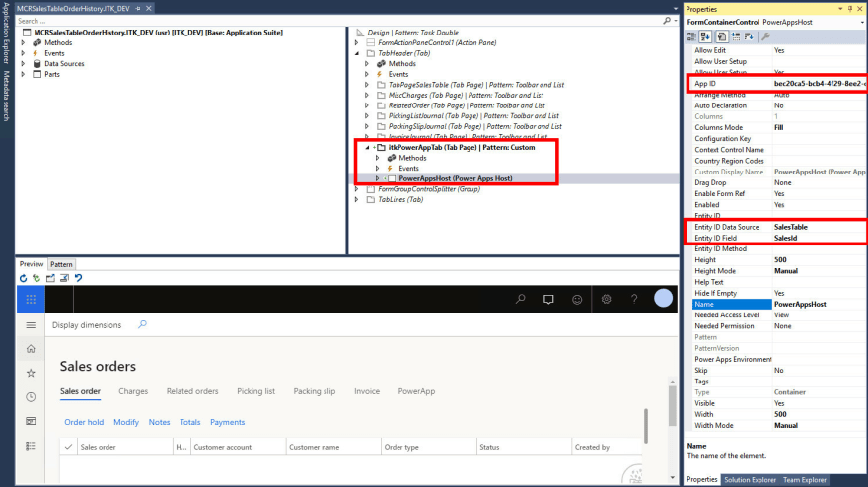The image size is (868, 487).
Task: Click the Home icon in preview sidebar
Action: click(x=31, y=349)
